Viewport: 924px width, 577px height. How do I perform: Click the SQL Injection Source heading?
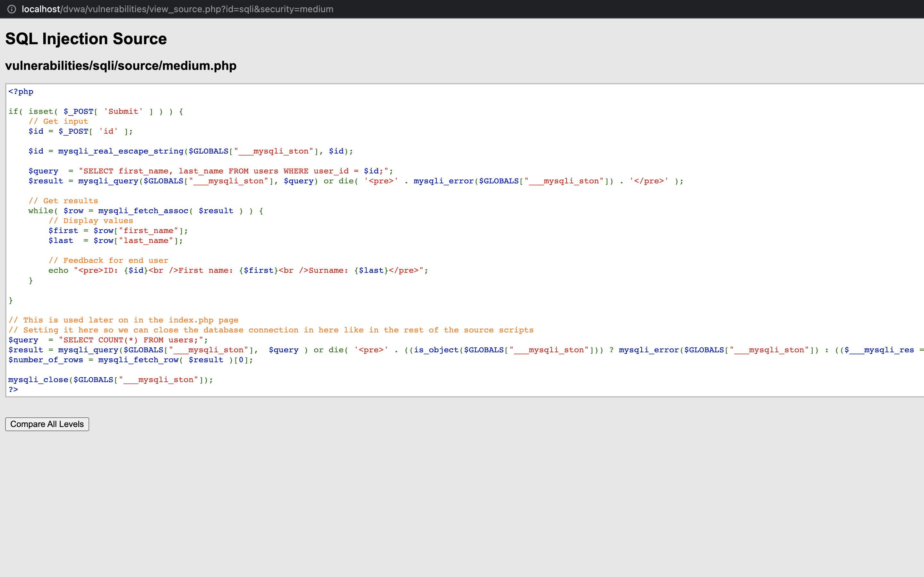[x=86, y=39]
